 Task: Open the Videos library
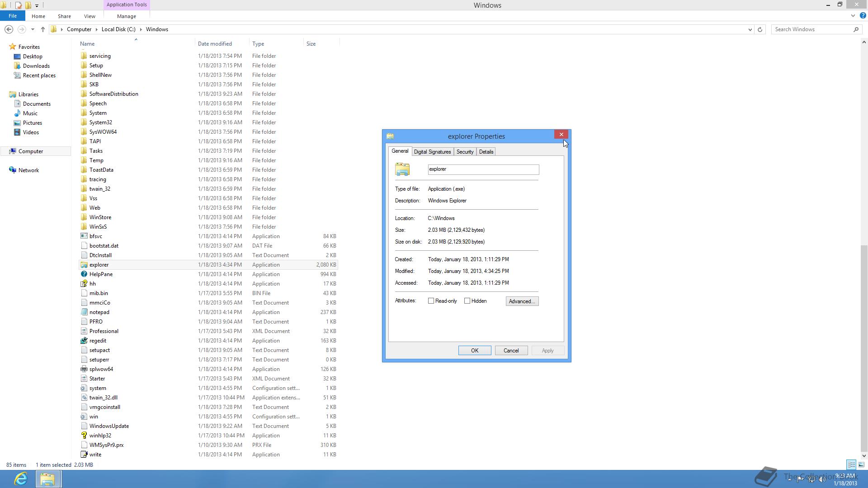coord(31,132)
